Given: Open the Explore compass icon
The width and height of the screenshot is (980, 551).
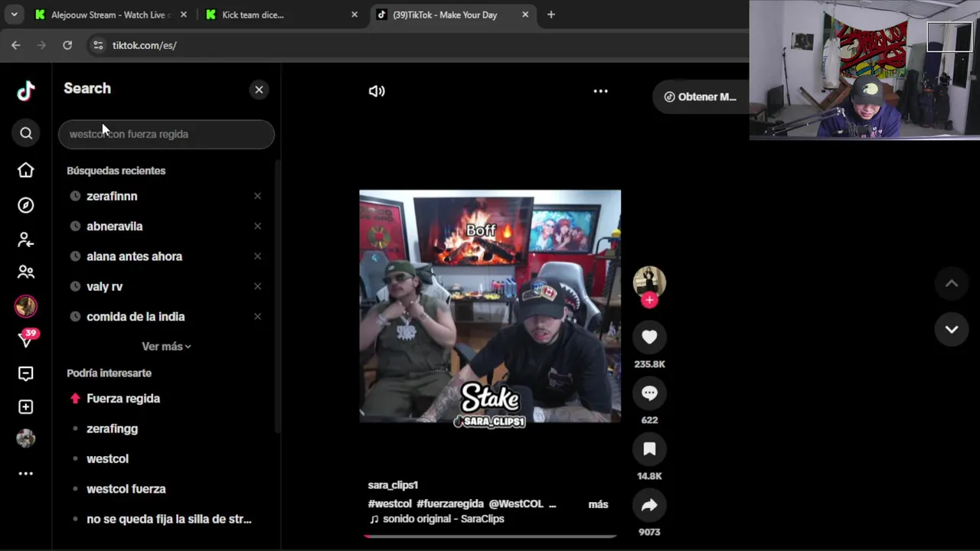Looking at the screenshot, I should (x=26, y=205).
